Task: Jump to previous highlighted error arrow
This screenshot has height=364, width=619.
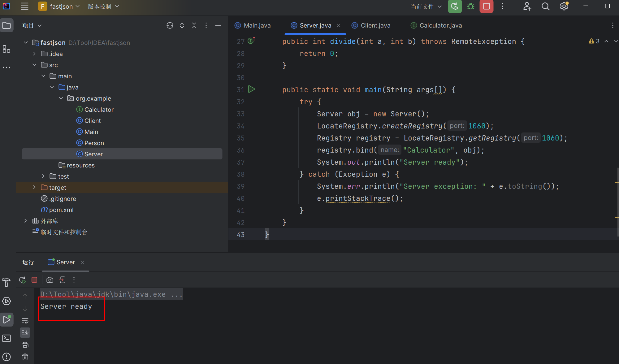Action: (x=606, y=41)
